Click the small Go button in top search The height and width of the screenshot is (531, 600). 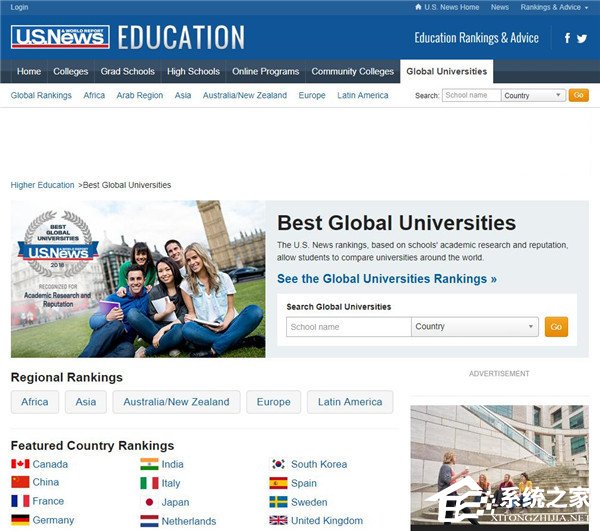pyautogui.click(x=579, y=95)
